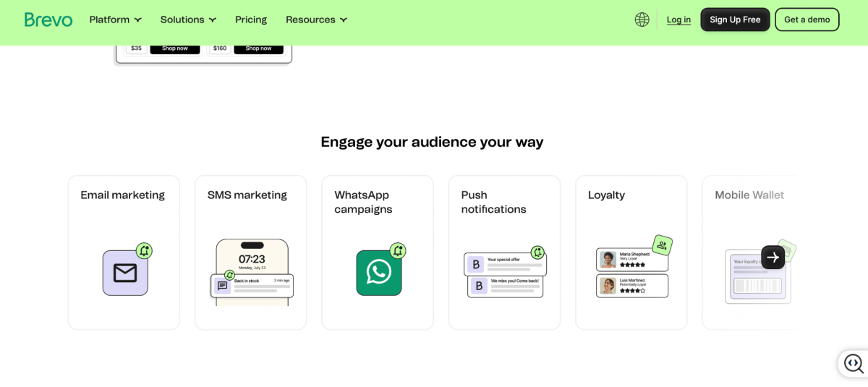This screenshot has width=868, height=387.
Task: Click Get a demo button
Action: pos(807,20)
